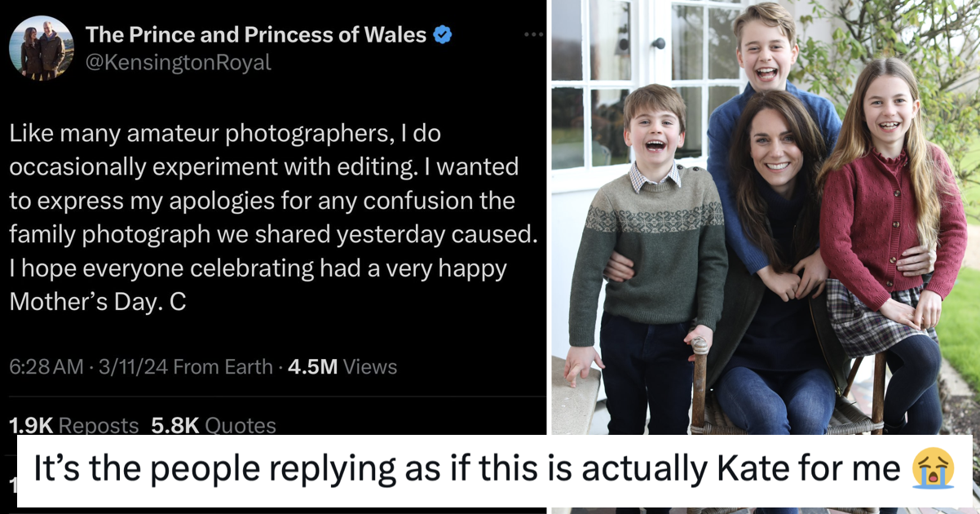
Task: Click the tweet line mentioning amateur photographers
Action: [225, 133]
